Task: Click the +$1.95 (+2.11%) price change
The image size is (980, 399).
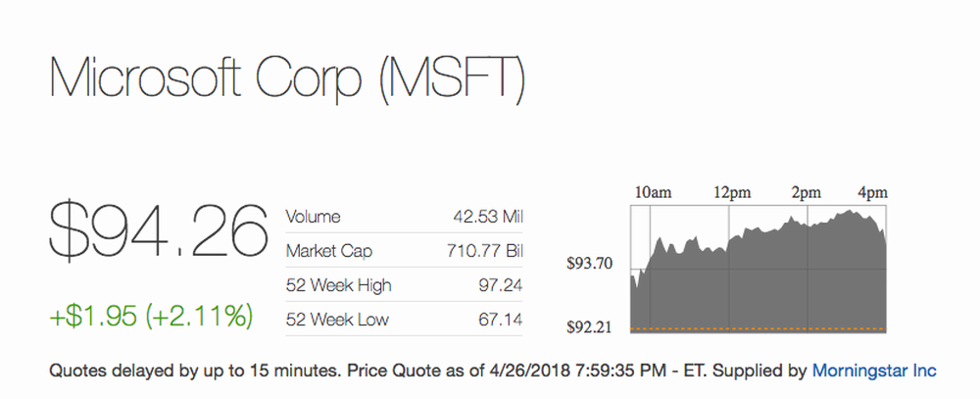Action: 150,316
